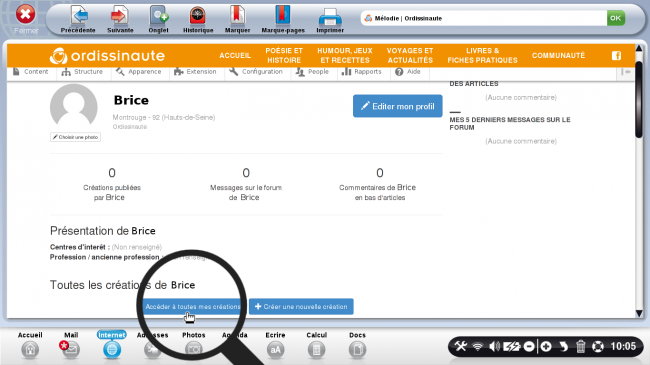Click the Brice profile avatar picture
650x365 pixels.
click(x=74, y=105)
